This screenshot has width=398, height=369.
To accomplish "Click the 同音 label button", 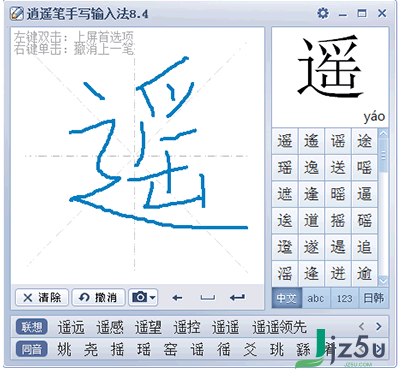I will pyautogui.click(x=32, y=349).
